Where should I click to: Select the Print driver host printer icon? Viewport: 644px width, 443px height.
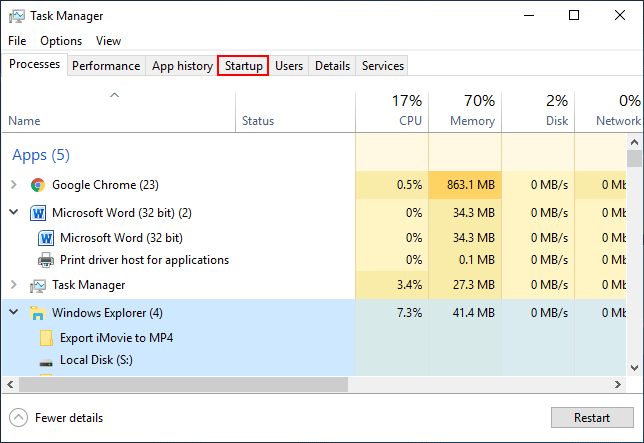pos(46,260)
